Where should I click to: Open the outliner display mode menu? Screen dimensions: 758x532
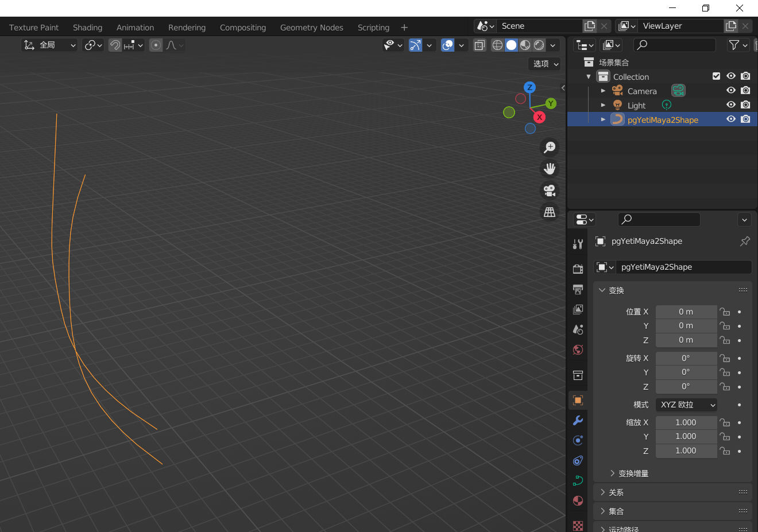[x=585, y=45]
